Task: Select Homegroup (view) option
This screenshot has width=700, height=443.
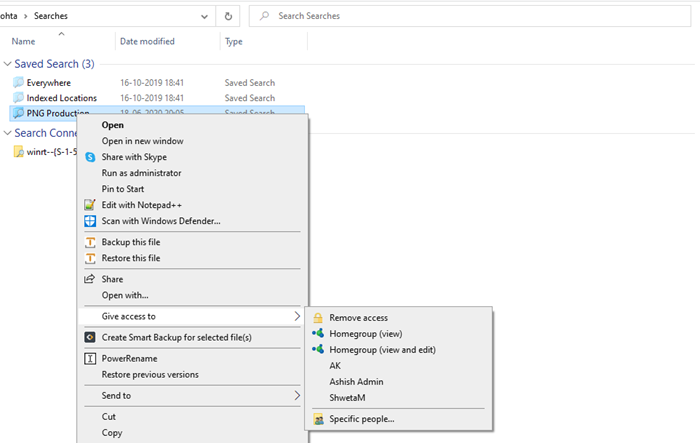Action: [x=366, y=334]
